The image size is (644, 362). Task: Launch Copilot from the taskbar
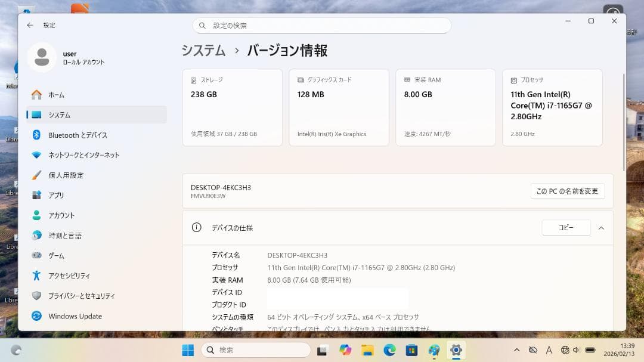[x=345, y=350]
